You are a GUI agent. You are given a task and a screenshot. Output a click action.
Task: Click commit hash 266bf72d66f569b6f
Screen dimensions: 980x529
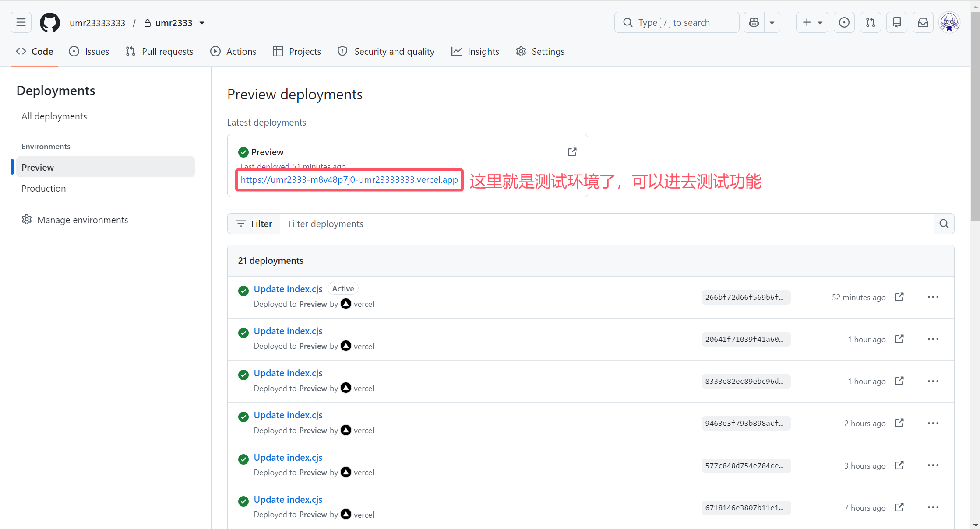[x=746, y=297]
